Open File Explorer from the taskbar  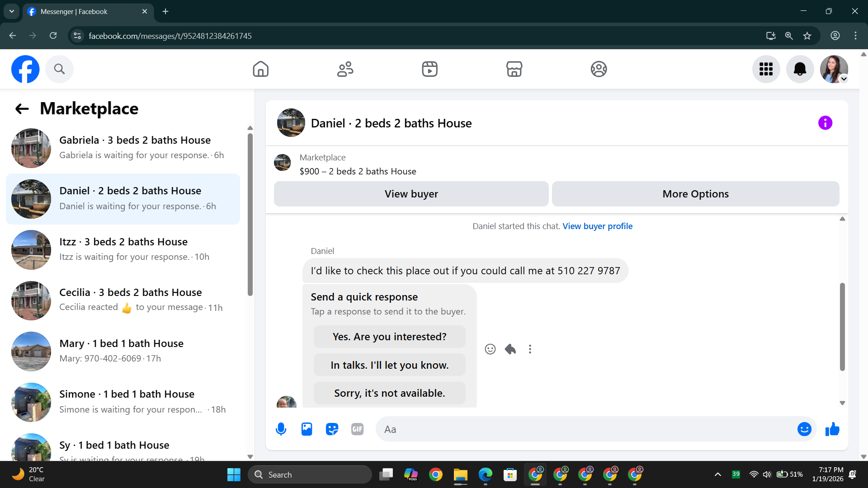pos(460,475)
